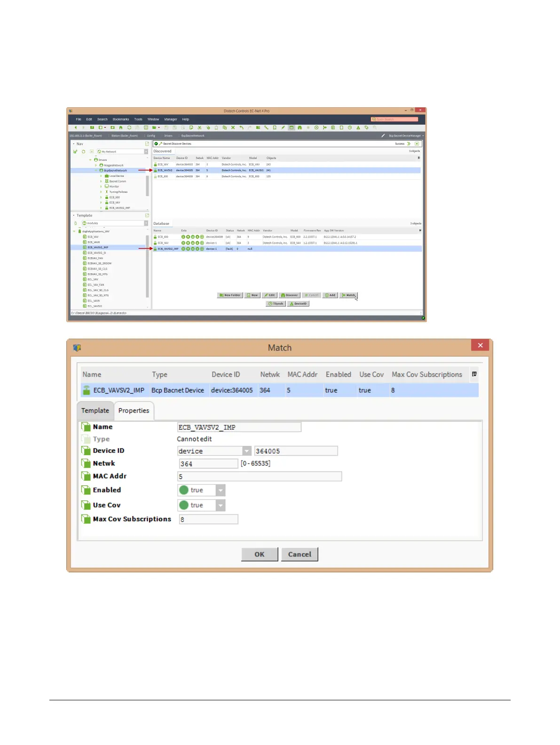The height and width of the screenshot is (745, 560).
Task: Open the Manager menu
Action: pos(171,119)
